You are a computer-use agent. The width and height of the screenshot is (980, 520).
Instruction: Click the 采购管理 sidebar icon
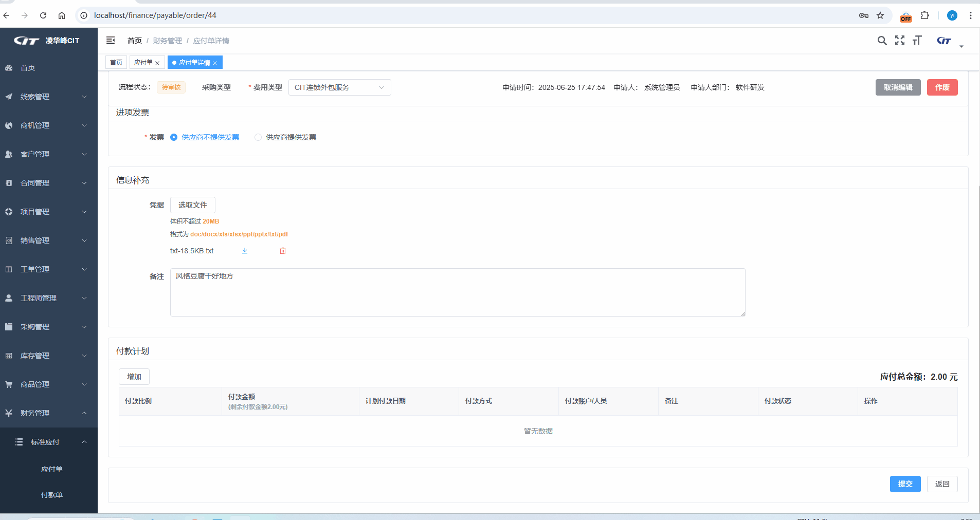(x=9, y=327)
